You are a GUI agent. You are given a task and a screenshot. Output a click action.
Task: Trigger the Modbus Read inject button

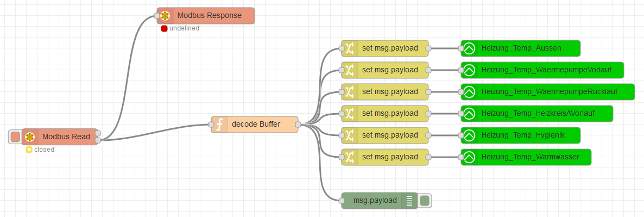point(15,137)
